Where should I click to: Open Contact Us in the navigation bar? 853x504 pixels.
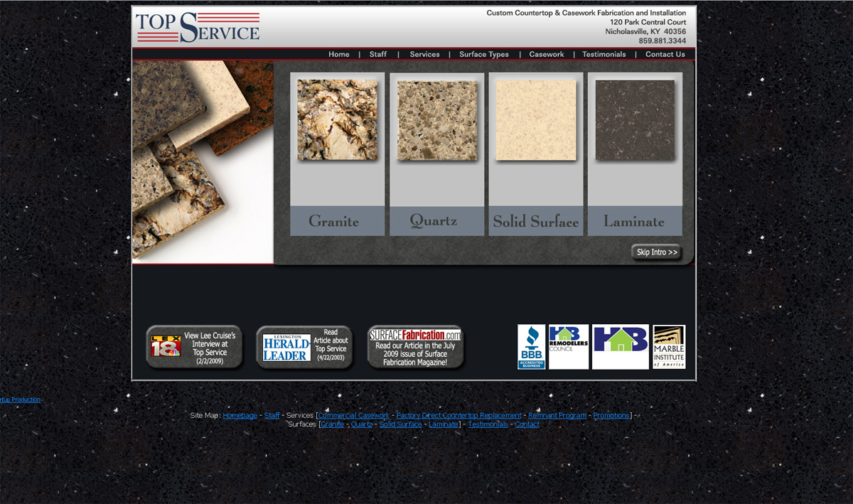(x=665, y=54)
